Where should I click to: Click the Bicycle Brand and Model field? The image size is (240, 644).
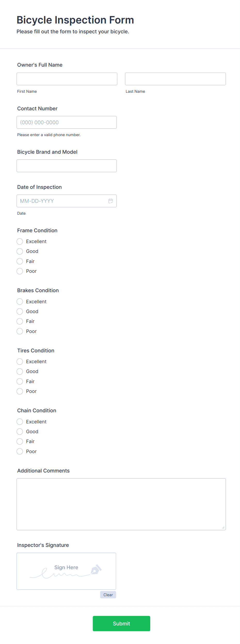click(x=67, y=166)
